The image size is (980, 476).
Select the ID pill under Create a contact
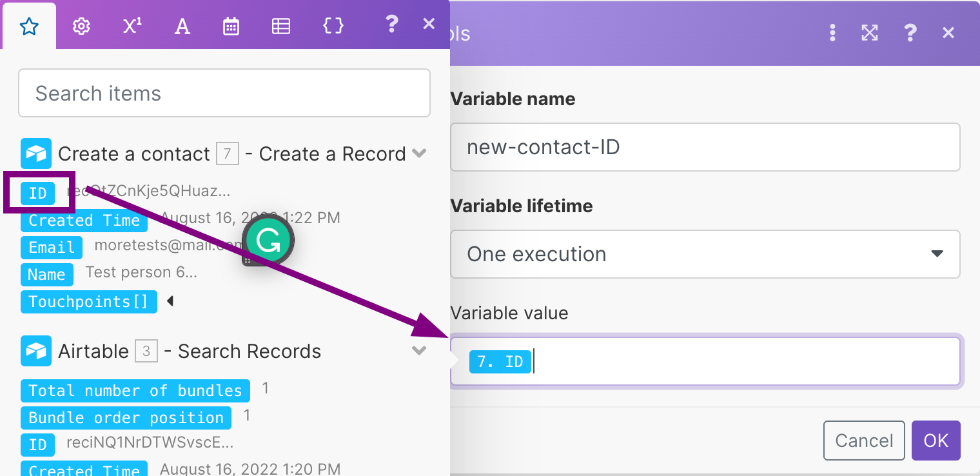tap(37, 193)
